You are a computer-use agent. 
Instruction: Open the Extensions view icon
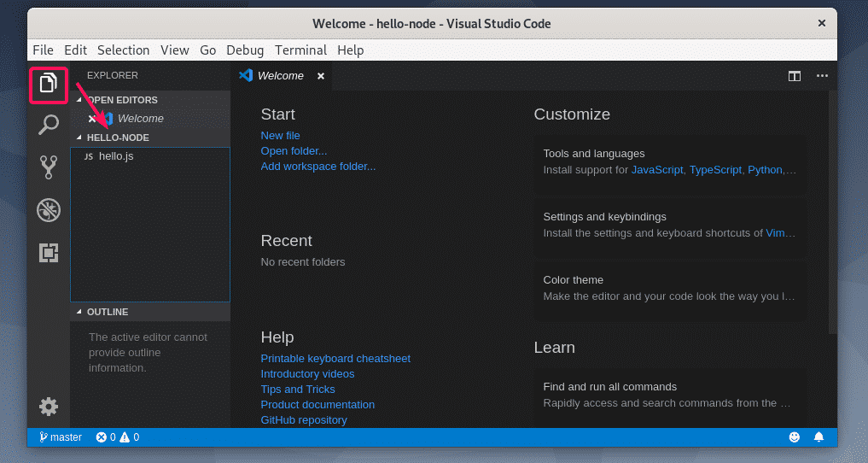(49, 252)
